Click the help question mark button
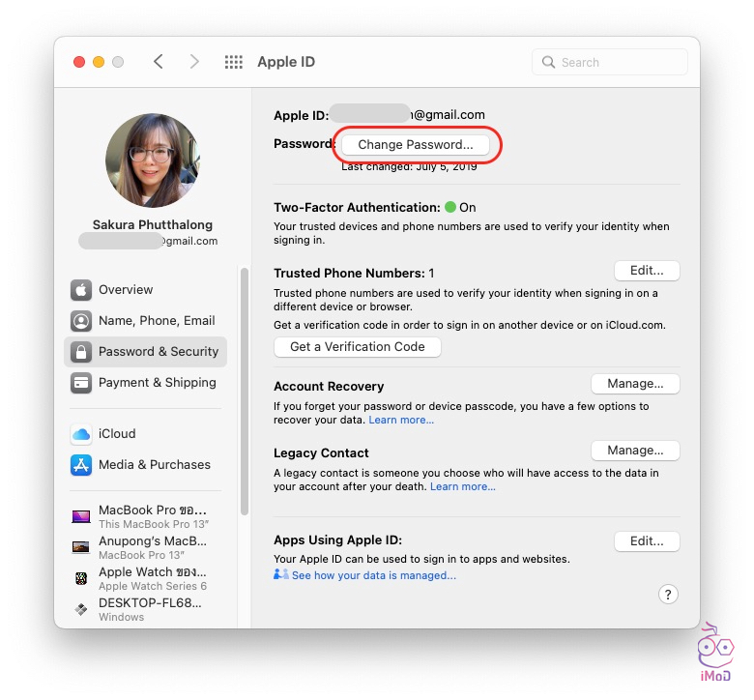 point(668,595)
